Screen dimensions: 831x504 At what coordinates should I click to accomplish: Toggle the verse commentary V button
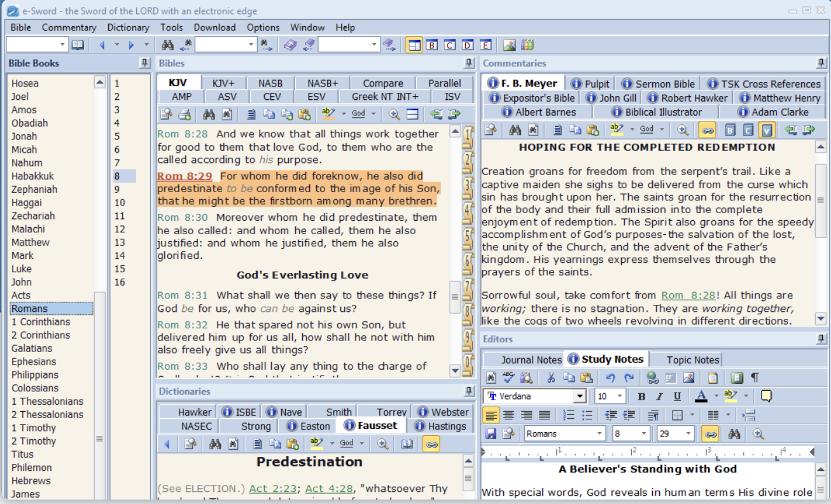click(x=766, y=129)
